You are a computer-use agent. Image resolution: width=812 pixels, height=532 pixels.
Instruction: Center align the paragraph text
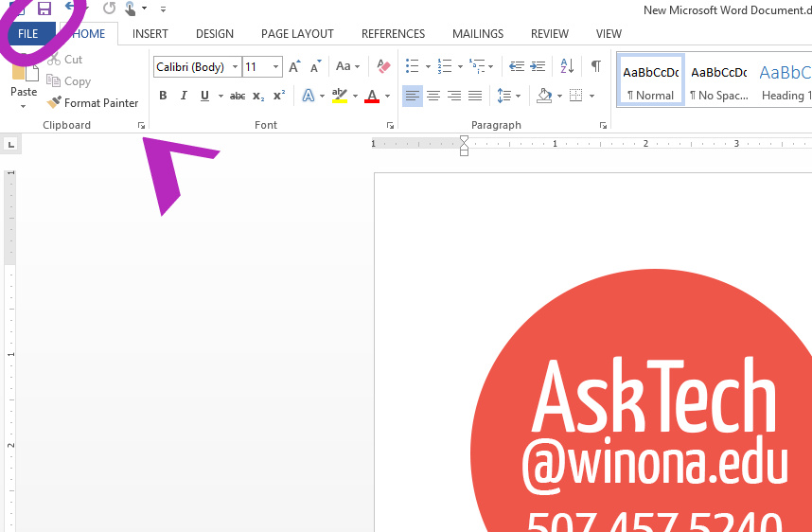[x=433, y=96]
